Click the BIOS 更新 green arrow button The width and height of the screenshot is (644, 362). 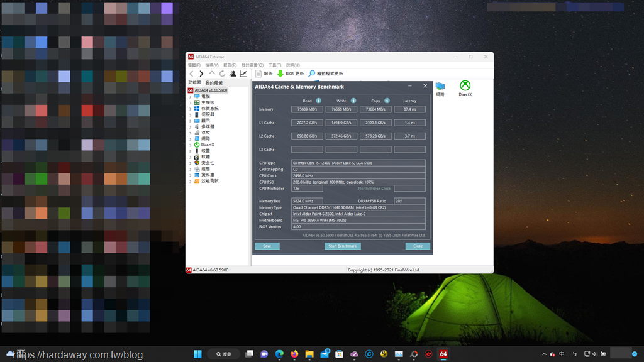(x=291, y=74)
